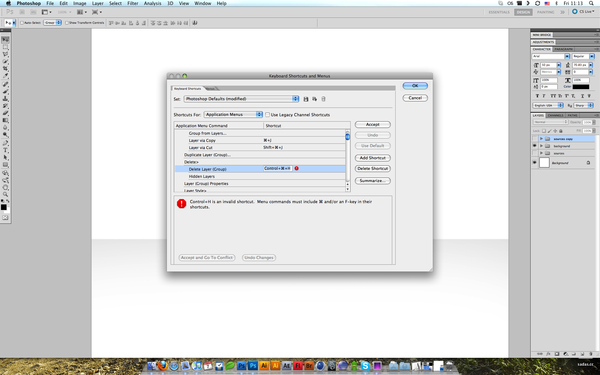Select the Crop tool

coord(5,69)
